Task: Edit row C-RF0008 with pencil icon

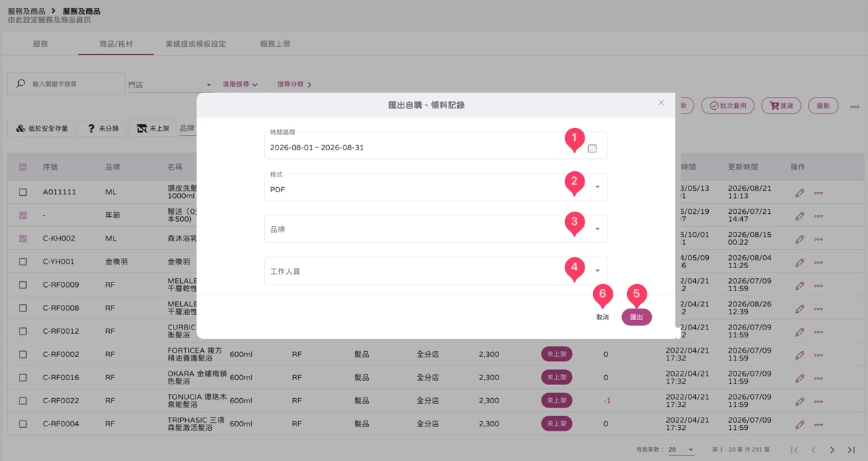Action: pos(799,309)
